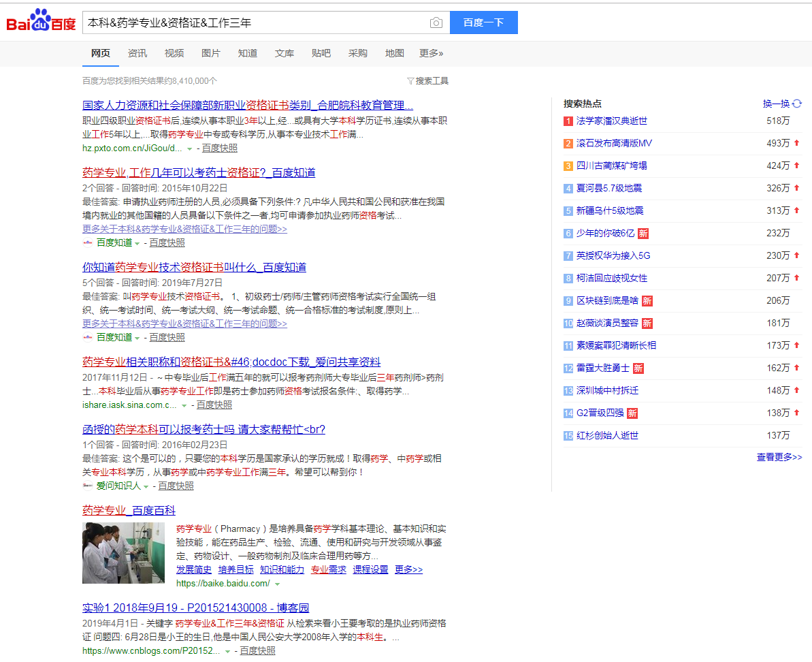Screen dimensions: 812x662
Task: Click 查看更多>> under hot searches
Action: tap(779, 457)
